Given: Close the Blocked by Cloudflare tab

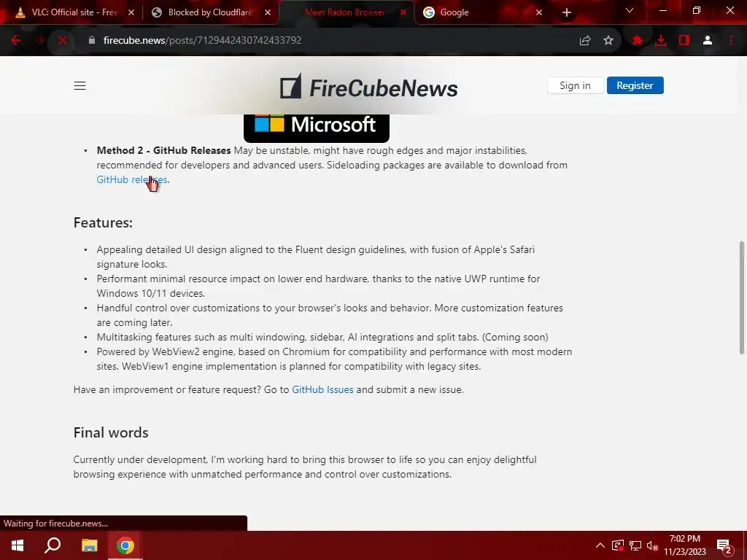Looking at the screenshot, I should (268, 12).
